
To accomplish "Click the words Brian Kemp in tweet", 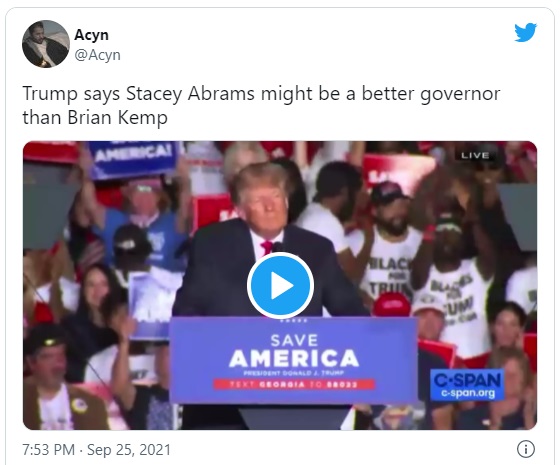I will point(118,118).
